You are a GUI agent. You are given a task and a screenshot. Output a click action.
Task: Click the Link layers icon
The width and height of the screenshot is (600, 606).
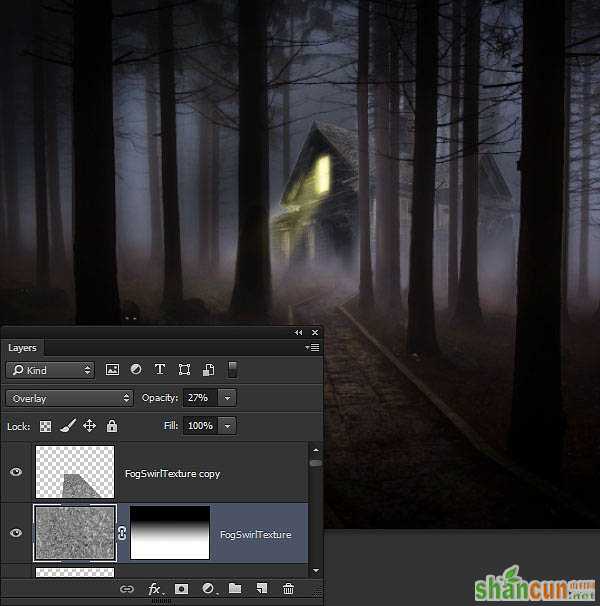[127, 589]
